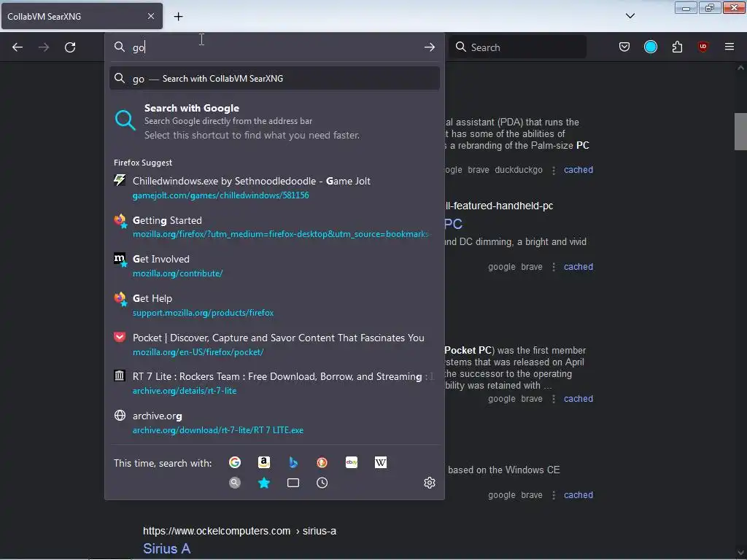
Task: Click the mozilla.org/contribute/ URL text
Action: [178, 273]
